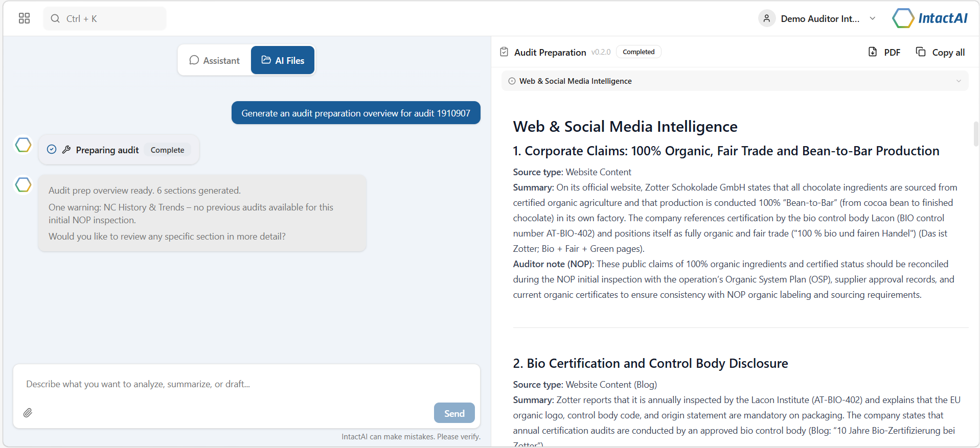Switch to the Assistant tab
Viewport: 980px width, 448px height.
click(214, 60)
